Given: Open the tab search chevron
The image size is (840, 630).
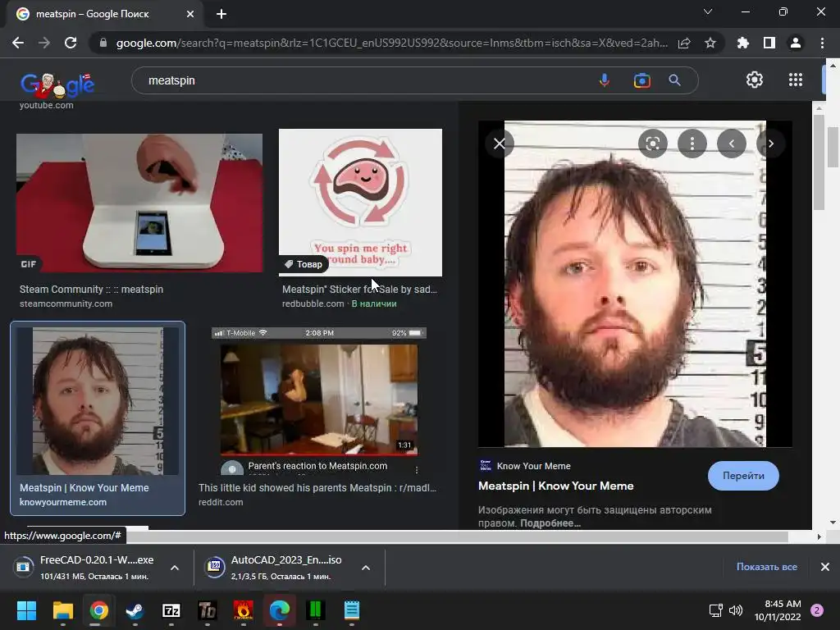Looking at the screenshot, I should click(708, 11).
